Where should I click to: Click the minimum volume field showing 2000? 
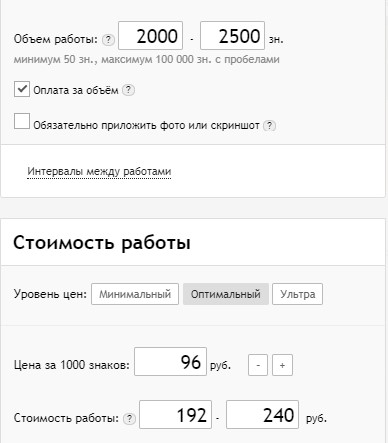tap(151, 36)
